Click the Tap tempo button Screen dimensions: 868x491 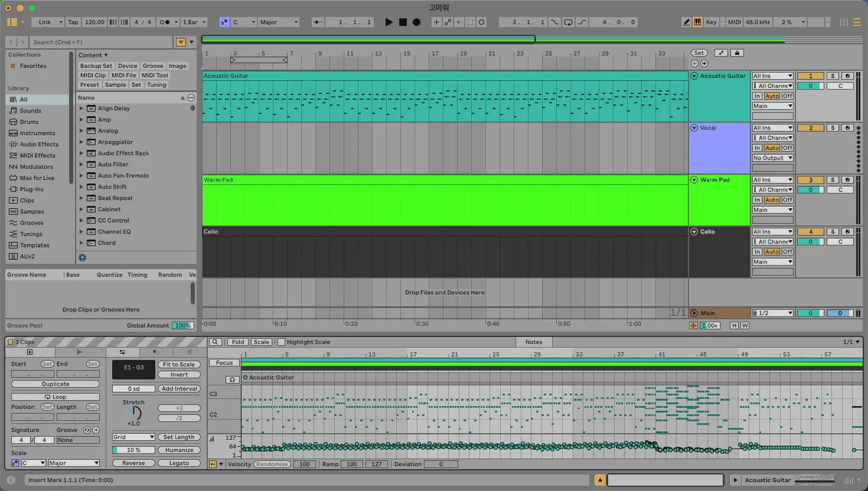tap(73, 22)
